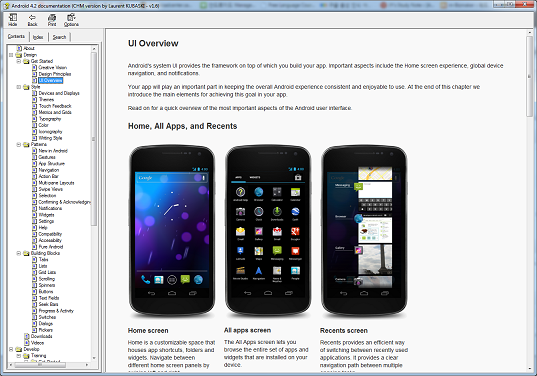
Task: Select the Develop folder icon
Action: pos(18,349)
